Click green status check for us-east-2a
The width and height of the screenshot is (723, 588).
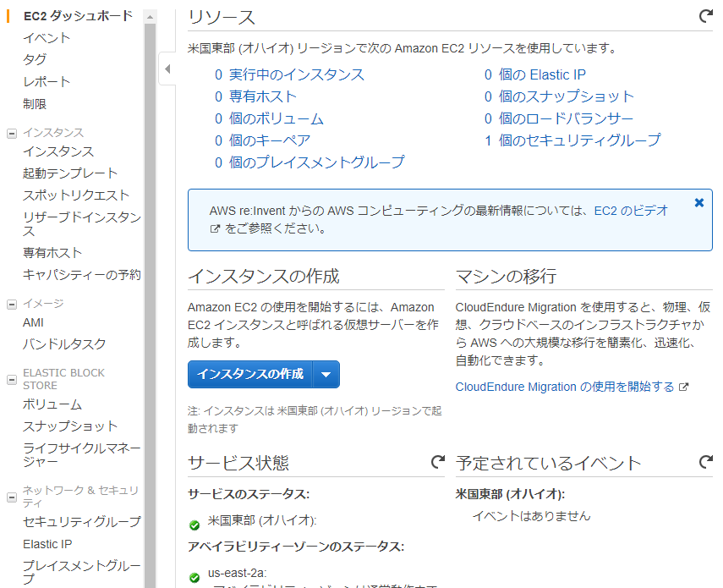(x=194, y=577)
